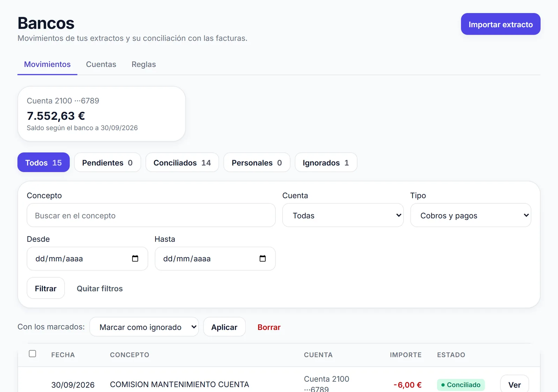Viewport: 558px width, 392px height.
Task: Select the Todos 15 filter pill
Action: click(x=44, y=163)
